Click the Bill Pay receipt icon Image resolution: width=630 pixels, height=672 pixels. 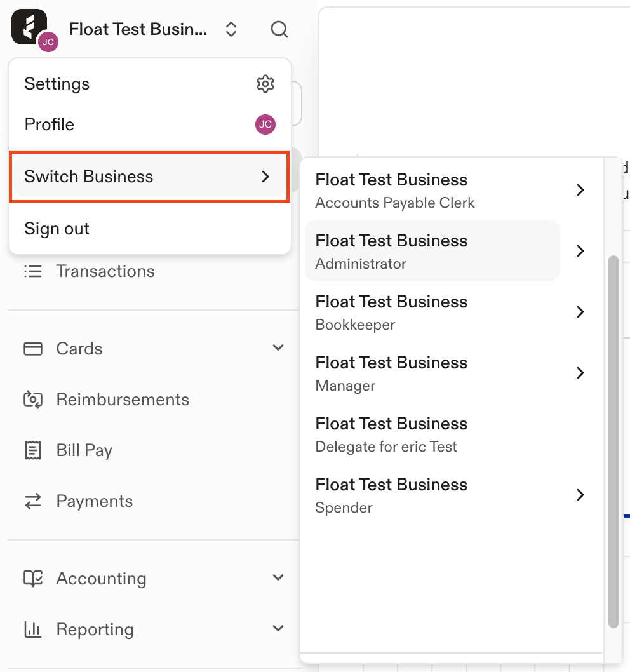[x=33, y=450]
